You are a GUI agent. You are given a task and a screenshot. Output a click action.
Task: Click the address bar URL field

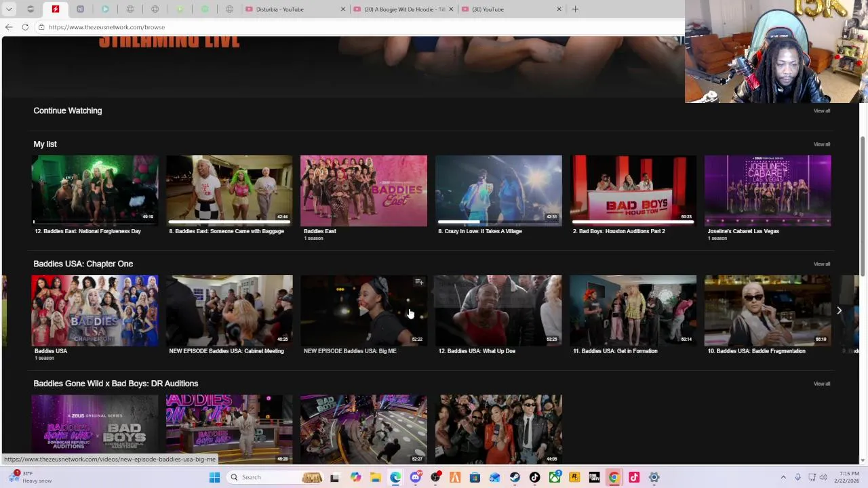coord(359,27)
